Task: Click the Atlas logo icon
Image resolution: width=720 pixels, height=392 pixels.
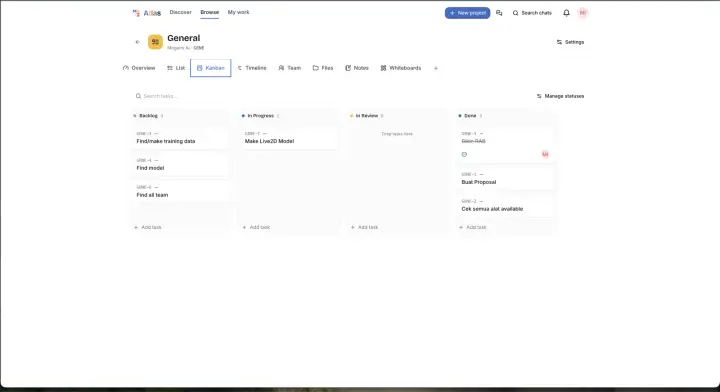Action: (x=136, y=13)
